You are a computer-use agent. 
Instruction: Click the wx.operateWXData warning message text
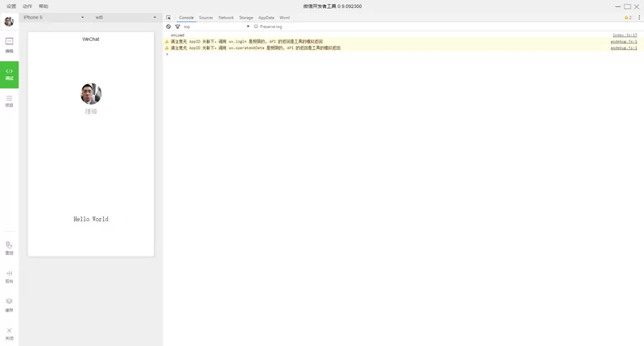[x=255, y=48]
